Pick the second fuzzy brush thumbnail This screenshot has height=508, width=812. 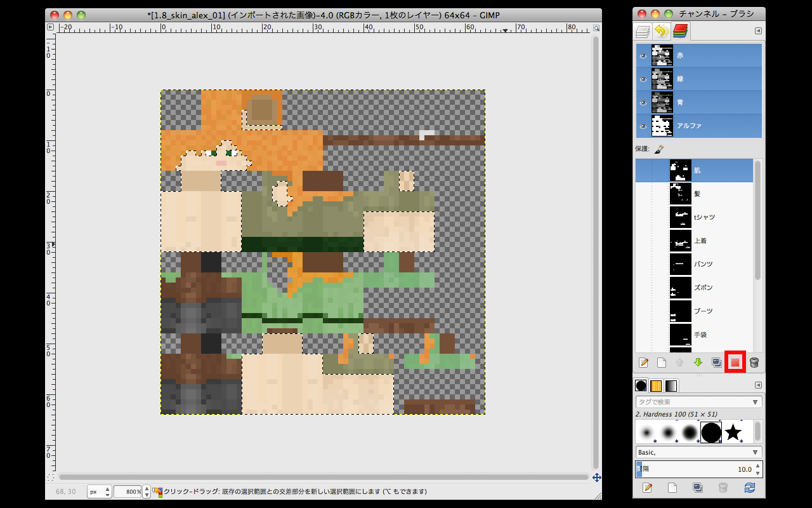tap(669, 432)
